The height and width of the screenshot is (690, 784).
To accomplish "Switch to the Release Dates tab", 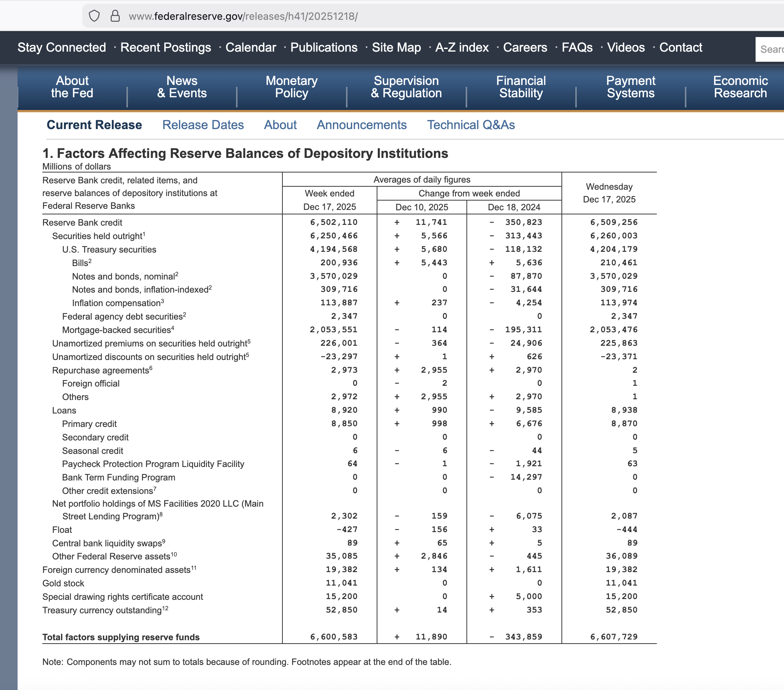I will (203, 125).
